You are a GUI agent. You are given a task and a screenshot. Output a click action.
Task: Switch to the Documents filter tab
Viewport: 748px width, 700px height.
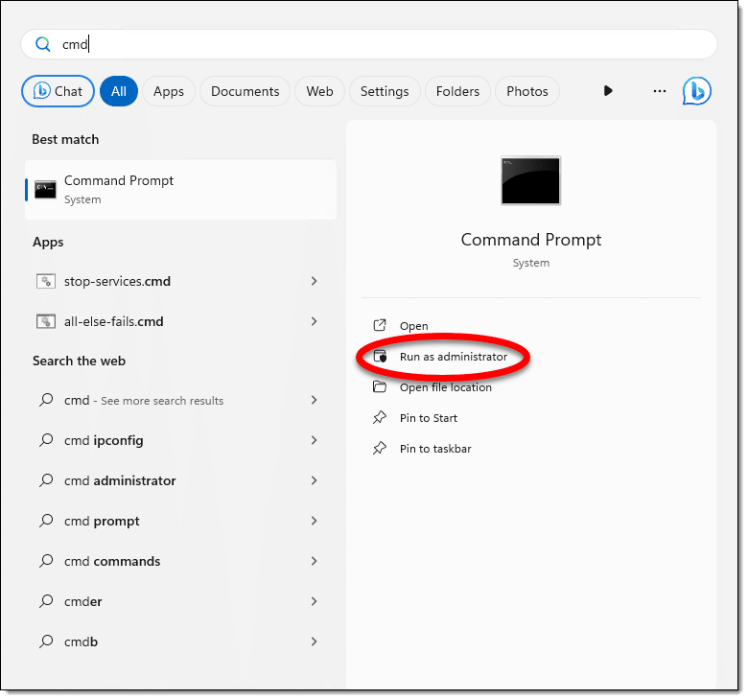[x=245, y=91]
